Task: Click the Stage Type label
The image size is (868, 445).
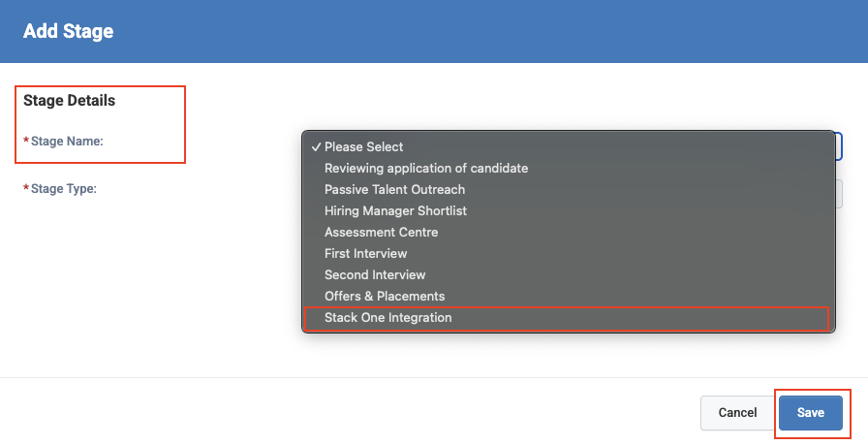Action: (x=64, y=189)
